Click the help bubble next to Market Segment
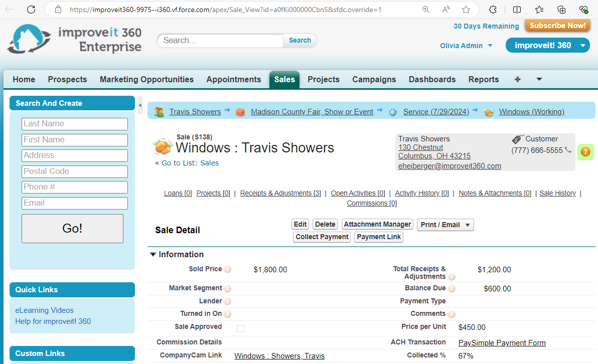The width and height of the screenshot is (598, 364). click(227, 288)
